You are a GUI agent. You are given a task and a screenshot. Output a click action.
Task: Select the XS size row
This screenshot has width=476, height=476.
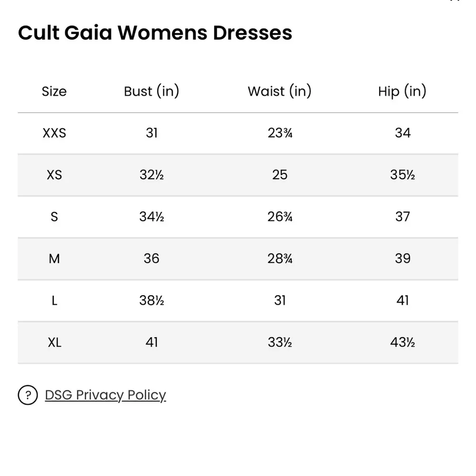(54, 175)
